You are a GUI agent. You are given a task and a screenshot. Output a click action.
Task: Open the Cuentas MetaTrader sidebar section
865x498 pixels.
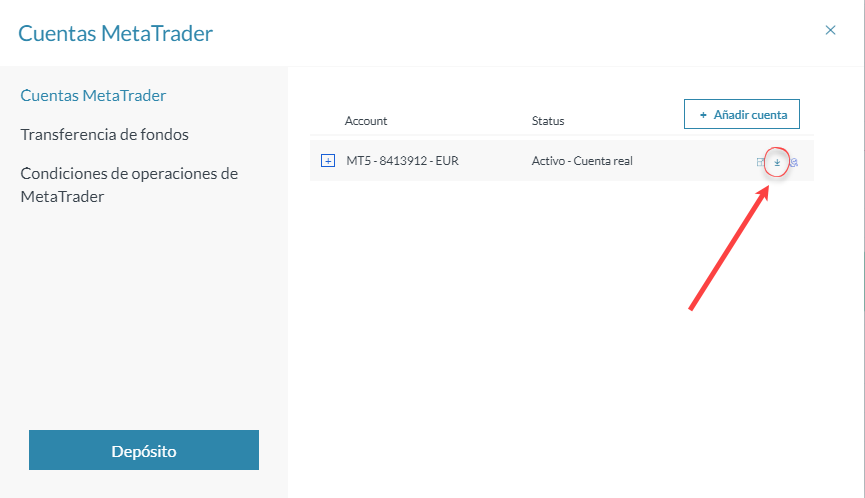(x=93, y=95)
